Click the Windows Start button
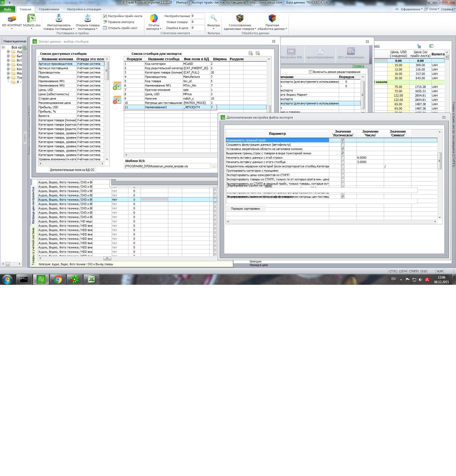This screenshot has width=456, height=476. [7, 279]
